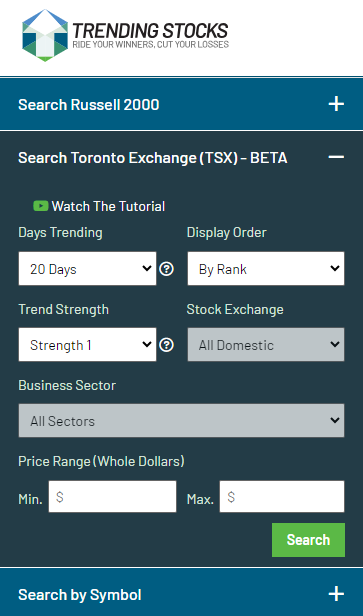This screenshot has height=616, width=363.
Task: Open help icon beside Trend Strength
Action: click(x=167, y=345)
